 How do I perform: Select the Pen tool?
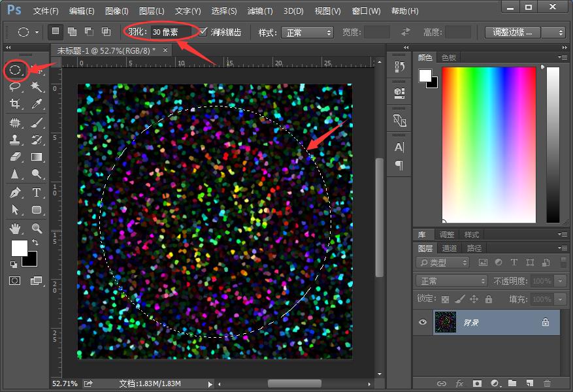(x=15, y=193)
